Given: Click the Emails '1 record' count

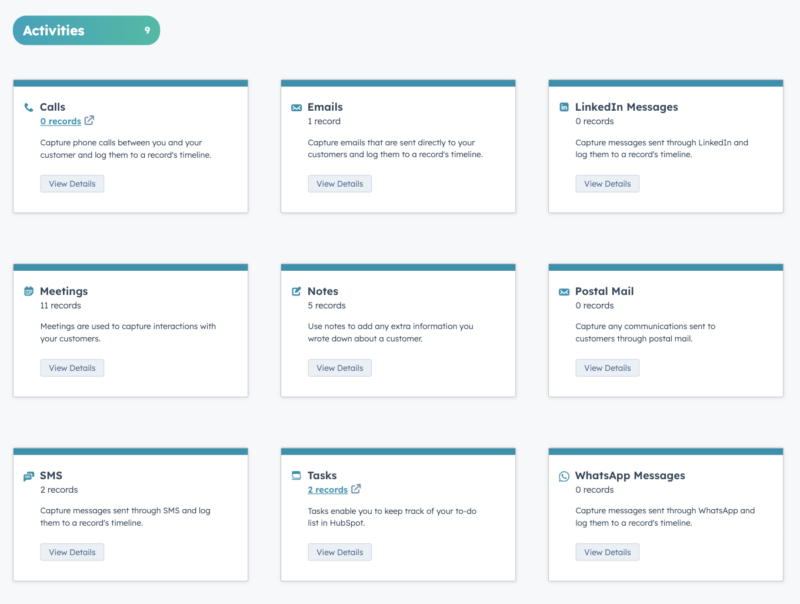Looking at the screenshot, I should [324, 121].
